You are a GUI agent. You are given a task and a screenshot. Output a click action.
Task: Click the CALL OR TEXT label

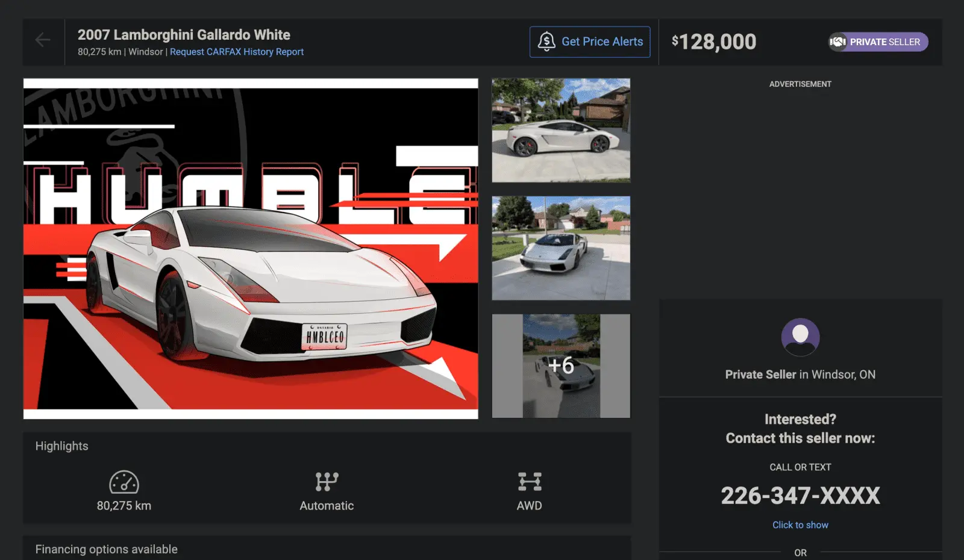click(x=800, y=467)
